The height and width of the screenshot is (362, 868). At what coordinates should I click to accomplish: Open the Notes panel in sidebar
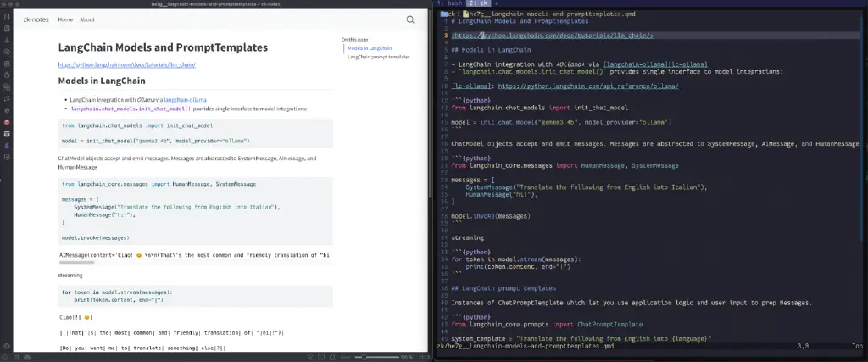[x=7, y=64]
